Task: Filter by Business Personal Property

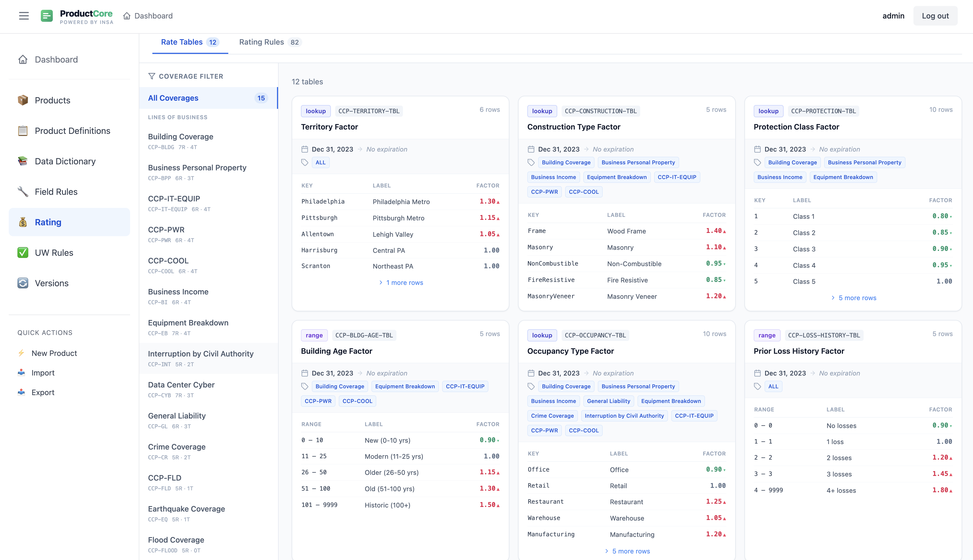Action: [x=208, y=172]
